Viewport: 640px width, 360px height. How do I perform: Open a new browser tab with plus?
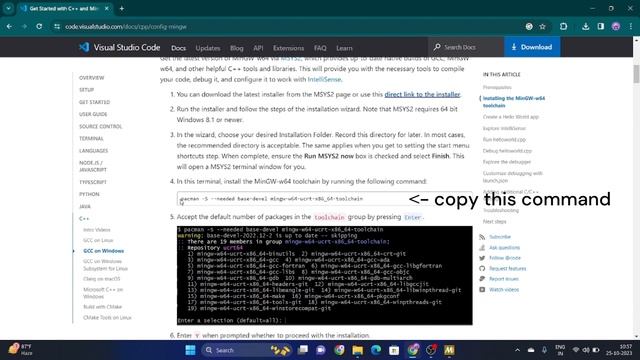coord(122,8)
